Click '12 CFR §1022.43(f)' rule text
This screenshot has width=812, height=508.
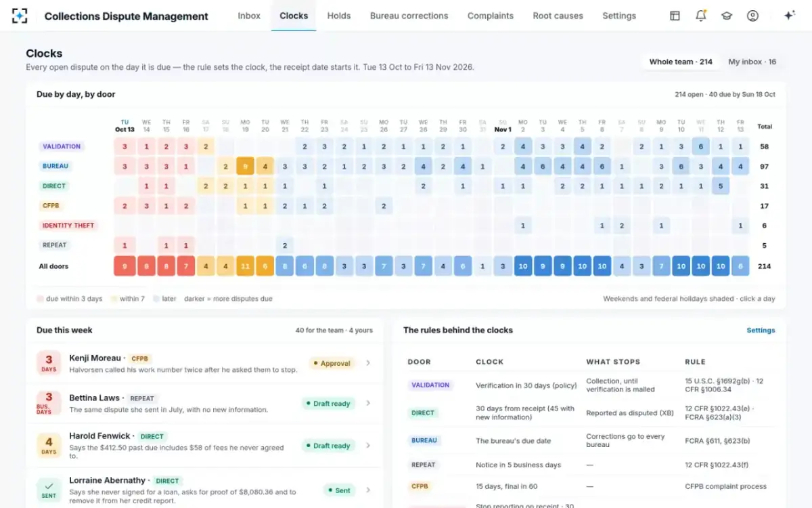click(718, 465)
